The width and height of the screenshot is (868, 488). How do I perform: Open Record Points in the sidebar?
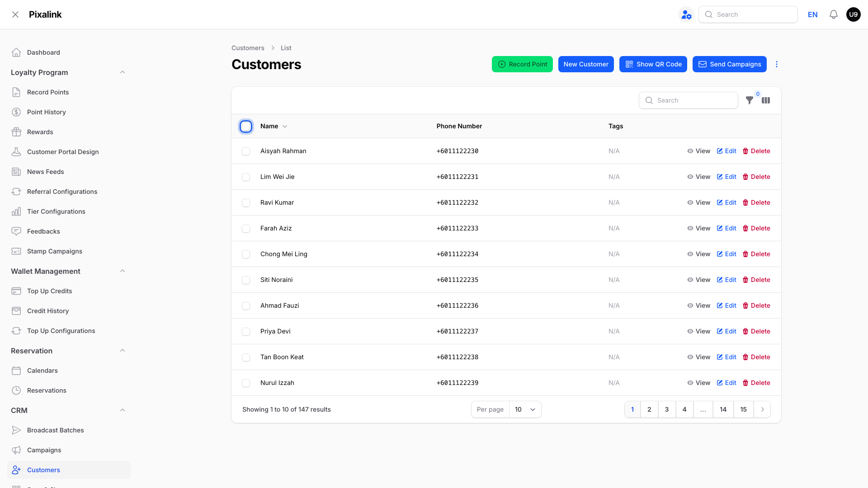[x=69, y=92]
